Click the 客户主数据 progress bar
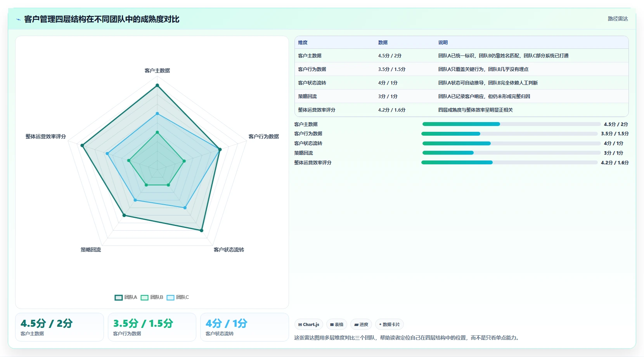This screenshot has width=644, height=357. (511, 124)
